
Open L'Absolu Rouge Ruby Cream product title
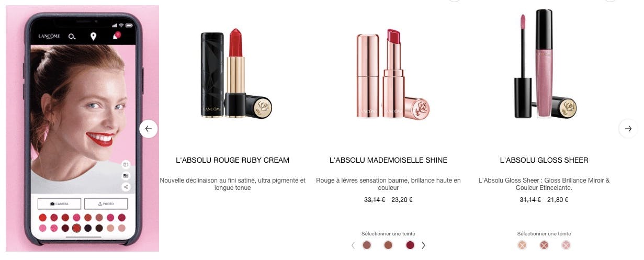[232, 160]
